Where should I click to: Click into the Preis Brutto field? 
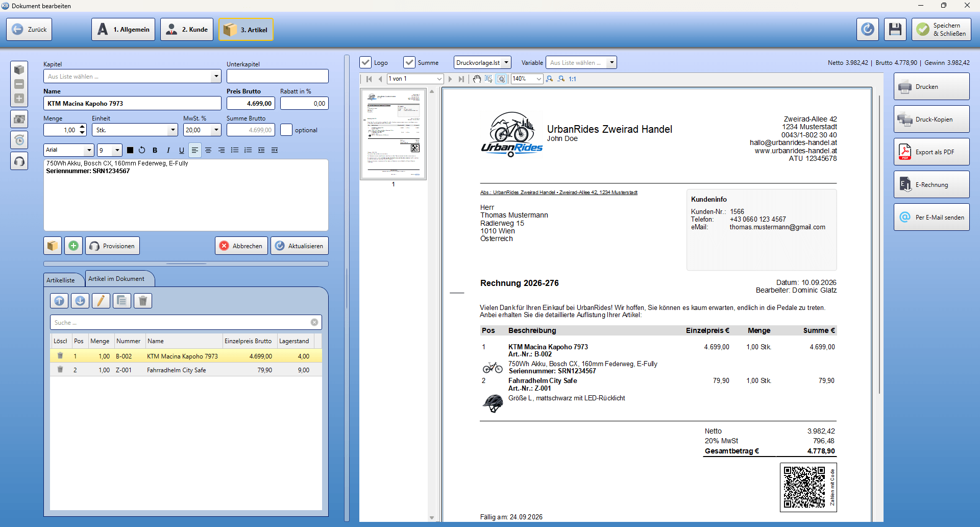point(251,103)
